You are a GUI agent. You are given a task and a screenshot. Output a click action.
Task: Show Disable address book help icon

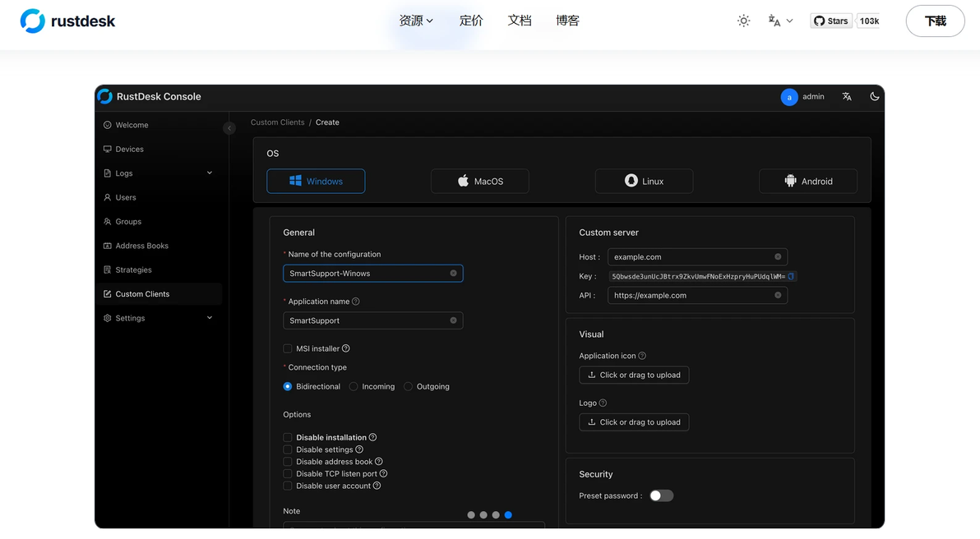pos(379,462)
